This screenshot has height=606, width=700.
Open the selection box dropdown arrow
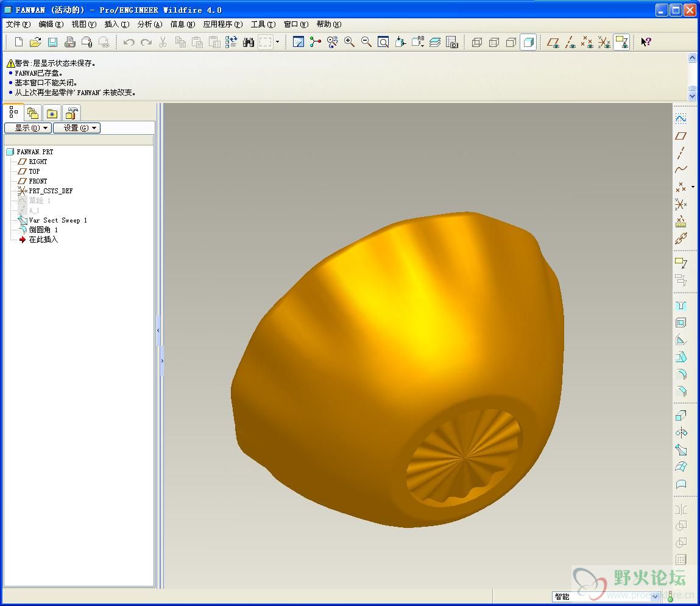(x=277, y=42)
